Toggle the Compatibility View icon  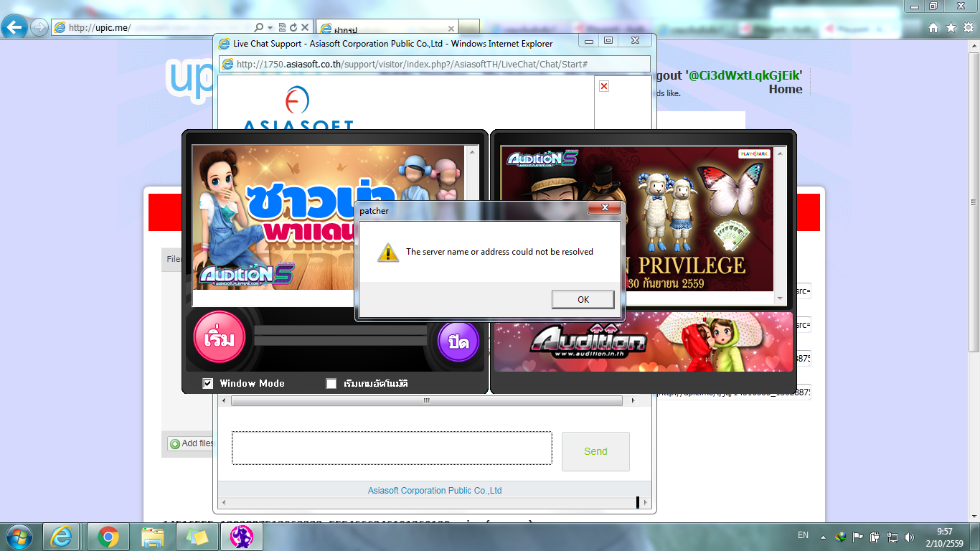(x=282, y=27)
